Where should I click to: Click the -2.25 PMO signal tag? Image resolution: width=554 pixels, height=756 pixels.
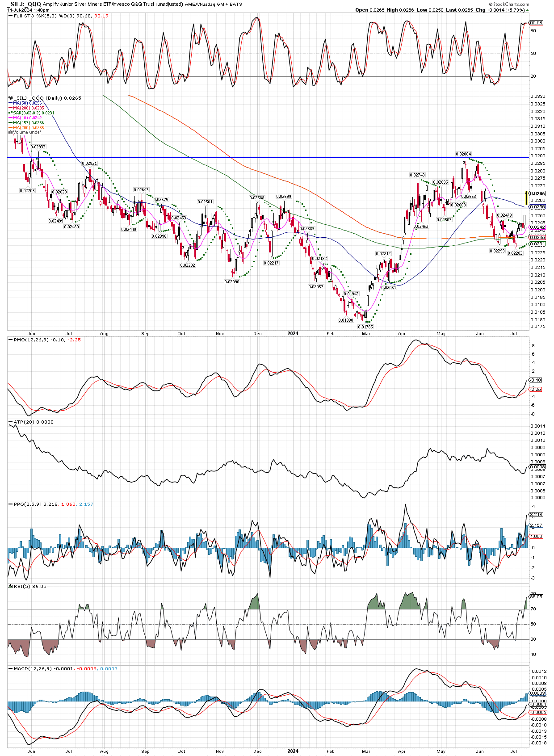pyautogui.click(x=536, y=390)
